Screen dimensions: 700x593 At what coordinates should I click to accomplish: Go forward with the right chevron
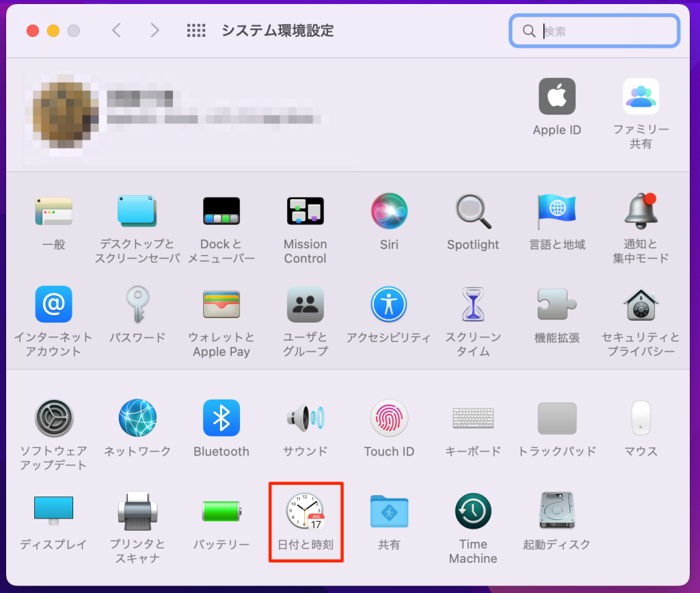point(155,31)
